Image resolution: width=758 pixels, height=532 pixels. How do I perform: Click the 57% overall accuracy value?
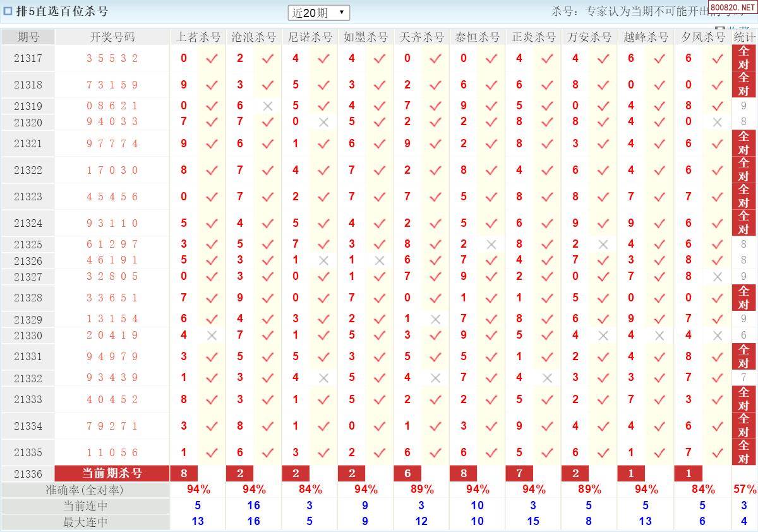click(x=745, y=490)
